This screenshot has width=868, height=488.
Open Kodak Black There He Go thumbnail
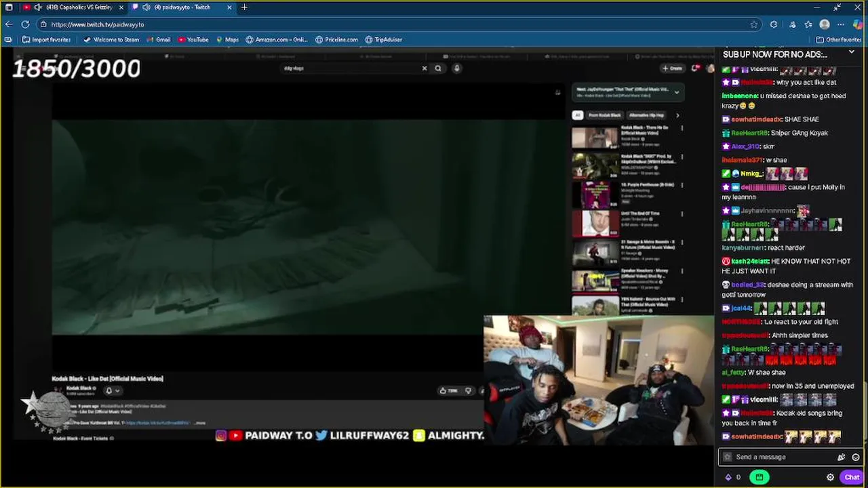click(595, 137)
